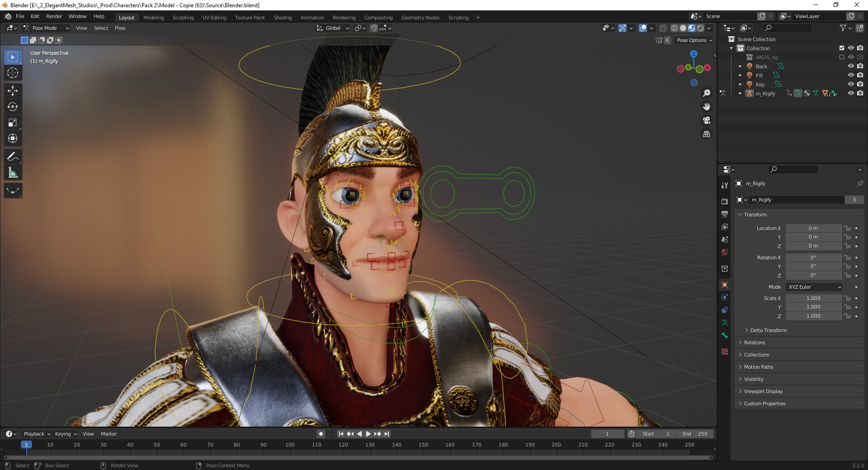Open the Pose Mode dropdown
This screenshot has width=868, height=470.
tap(46, 28)
